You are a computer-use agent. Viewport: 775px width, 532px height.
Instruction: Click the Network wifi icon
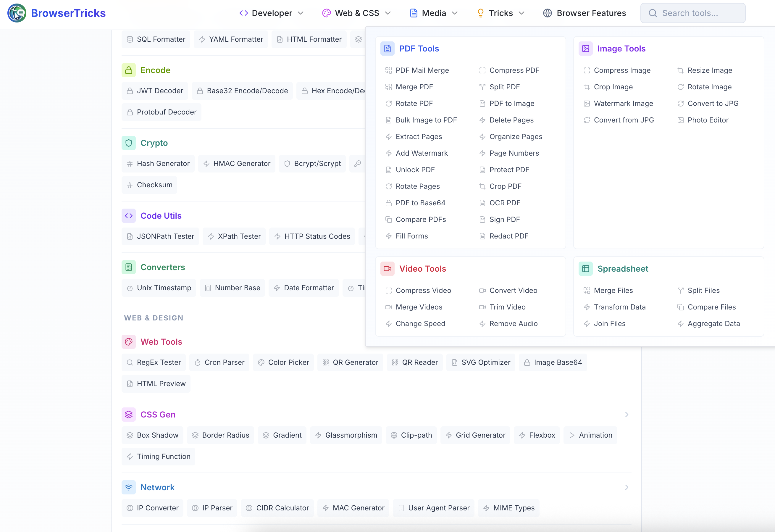[x=129, y=487]
